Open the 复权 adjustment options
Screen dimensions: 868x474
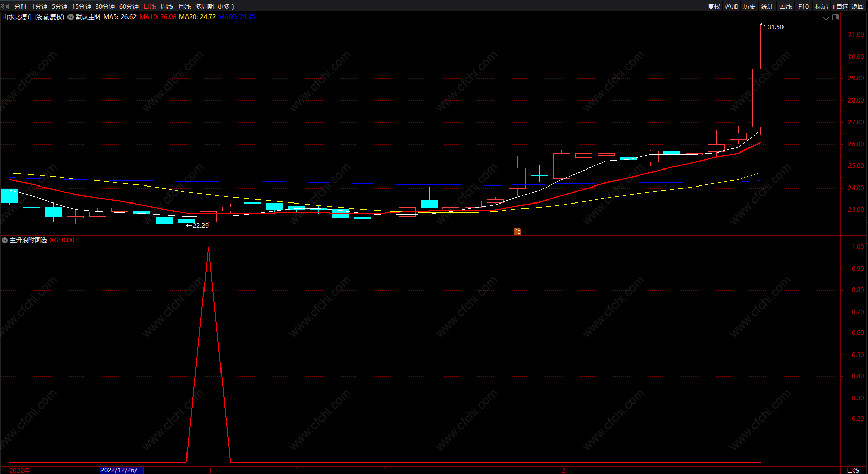[714, 7]
